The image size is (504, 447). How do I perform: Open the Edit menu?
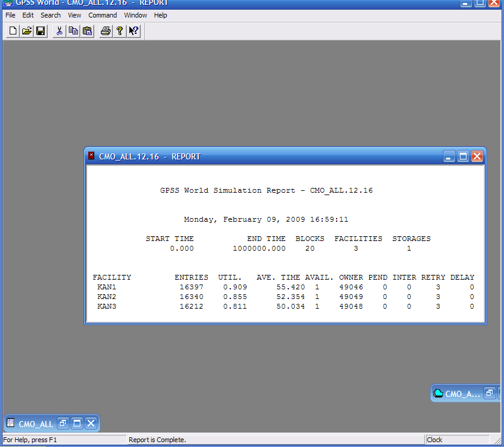coord(28,15)
